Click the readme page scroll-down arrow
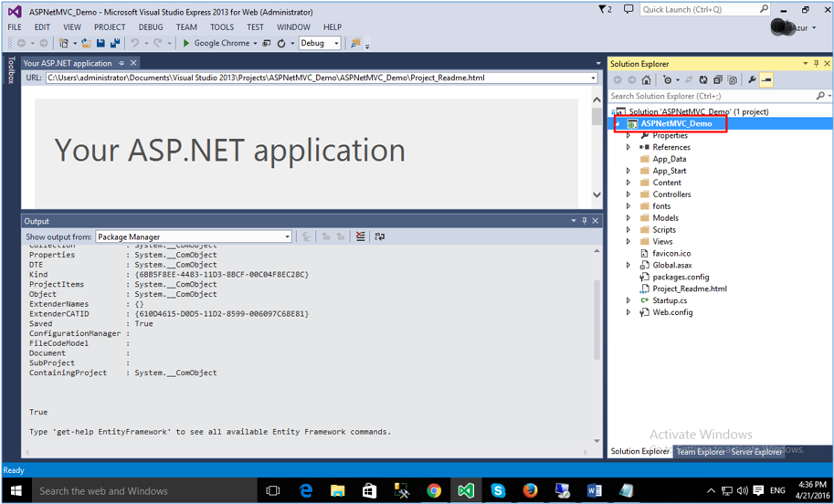The height and width of the screenshot is (504, 834). (596, 194)
